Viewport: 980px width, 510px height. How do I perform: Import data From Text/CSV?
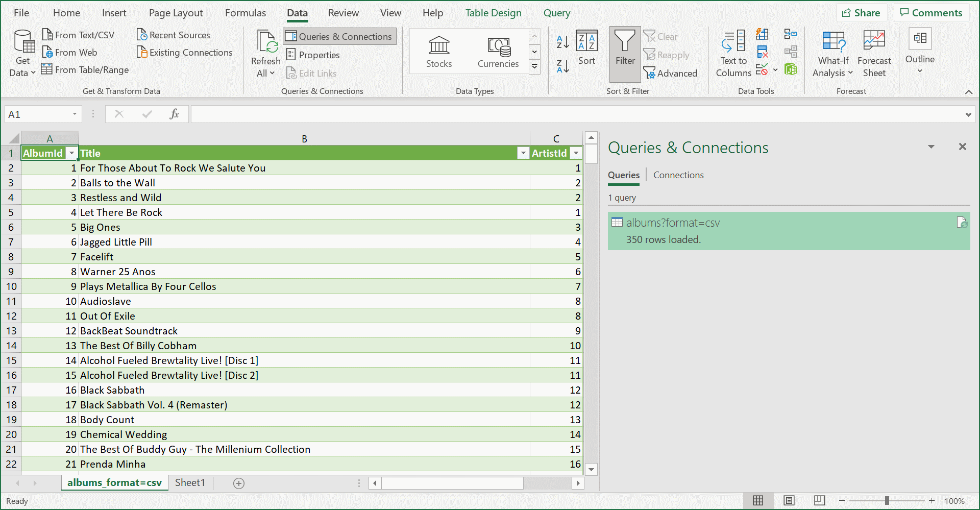[79, 35]
